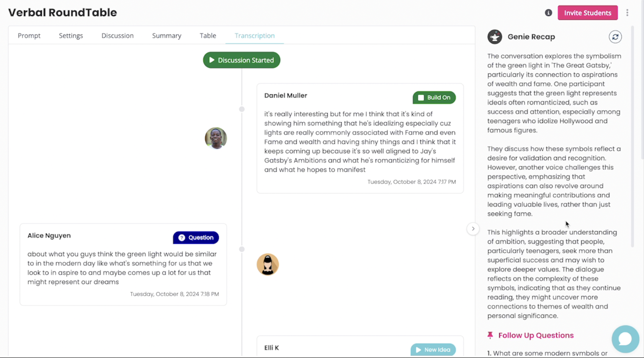Refresh the Genie Recap
Viewport: 644px width, 358px height.
click(615, 37)
